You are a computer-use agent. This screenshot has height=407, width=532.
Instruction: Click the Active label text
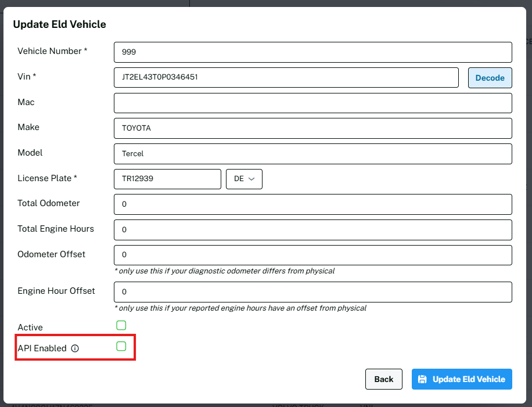point(30,327)
